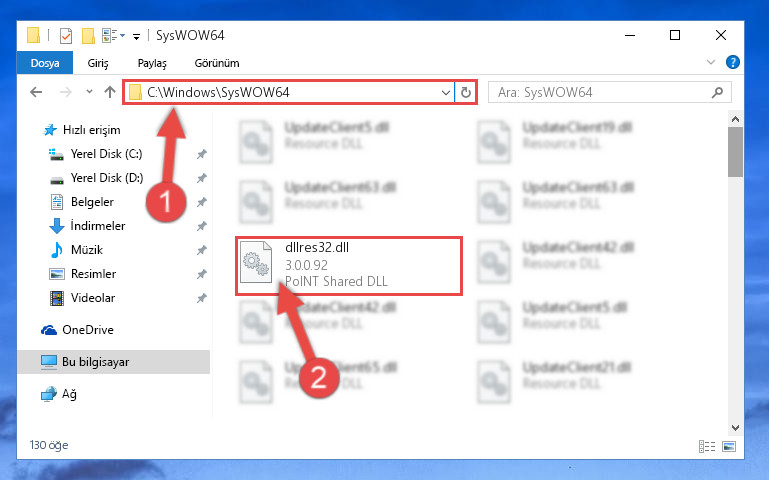Image resolution: width=769 pixels, height=480 pixels.
Task: Select the dllres32.dll file
Action: click(x=349, y=265)
